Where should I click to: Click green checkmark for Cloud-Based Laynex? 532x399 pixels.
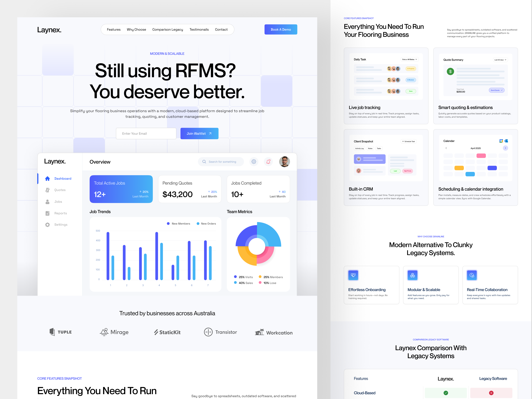[446, 393]
